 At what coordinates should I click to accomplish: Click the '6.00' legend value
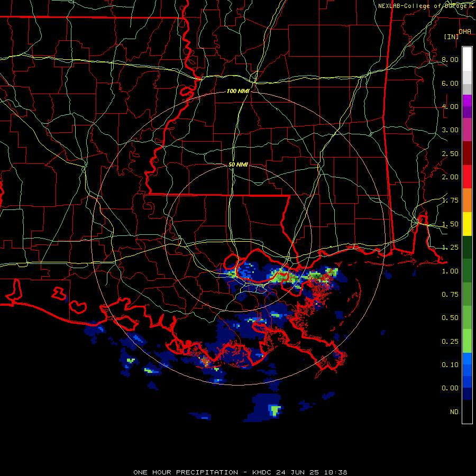(450, 83)
